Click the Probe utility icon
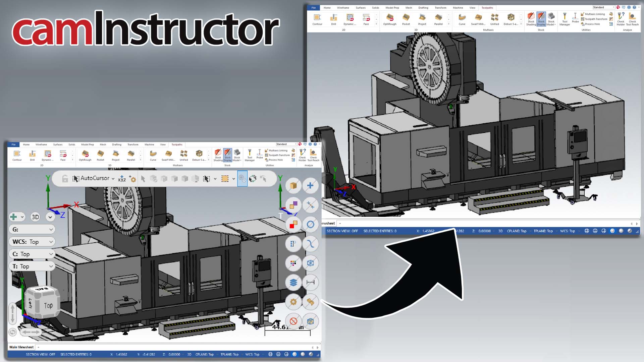644x362 pixels. (259, 155)
